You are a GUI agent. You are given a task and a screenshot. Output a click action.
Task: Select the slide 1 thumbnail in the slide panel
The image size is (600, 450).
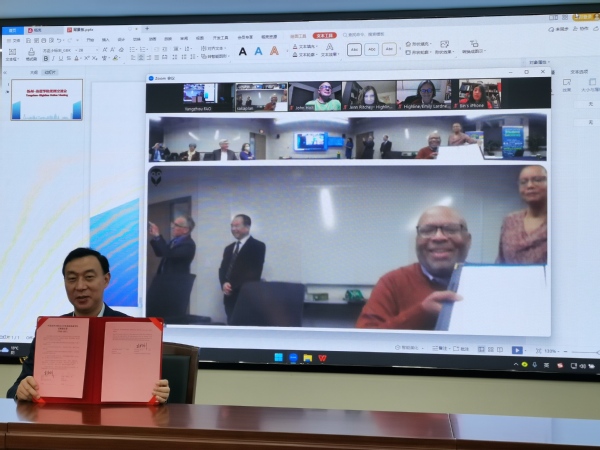pyautogui.click(x=47, y=101)
